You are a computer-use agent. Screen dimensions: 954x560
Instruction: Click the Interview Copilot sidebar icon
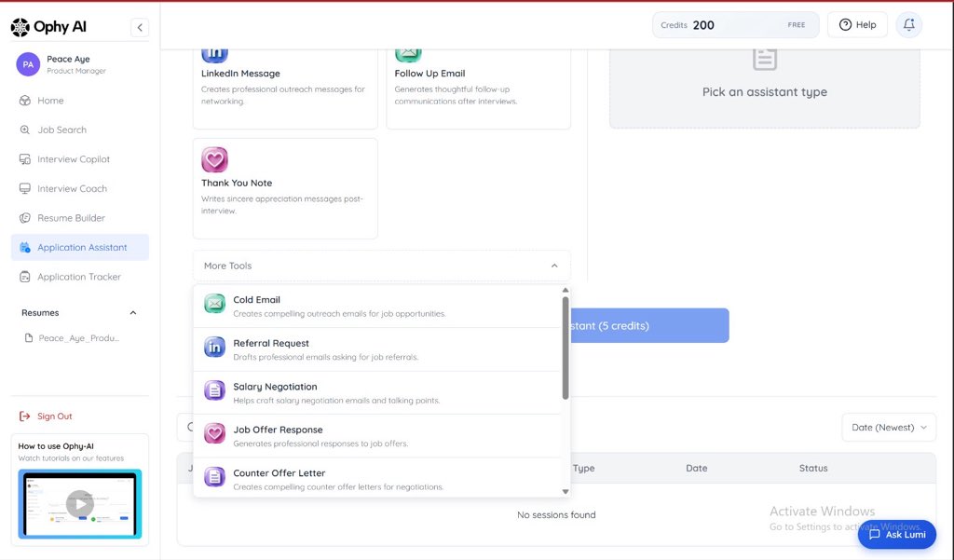[25, 159]
